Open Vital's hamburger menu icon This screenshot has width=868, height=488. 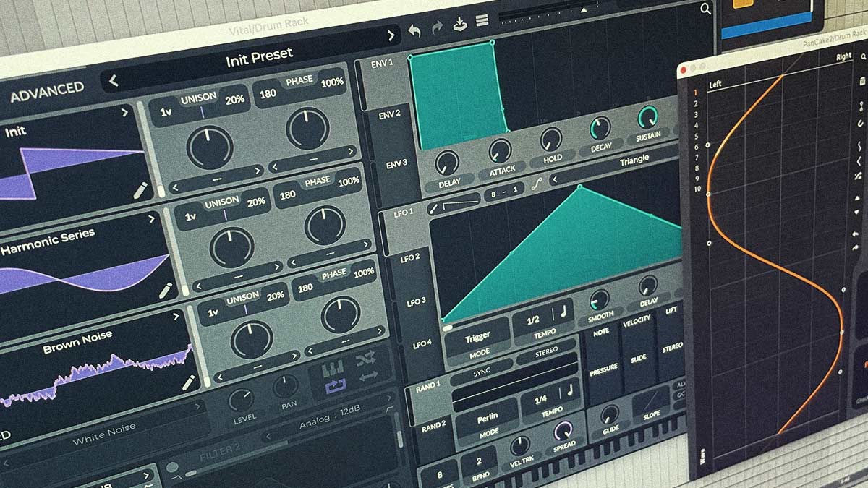coord(482,20)
